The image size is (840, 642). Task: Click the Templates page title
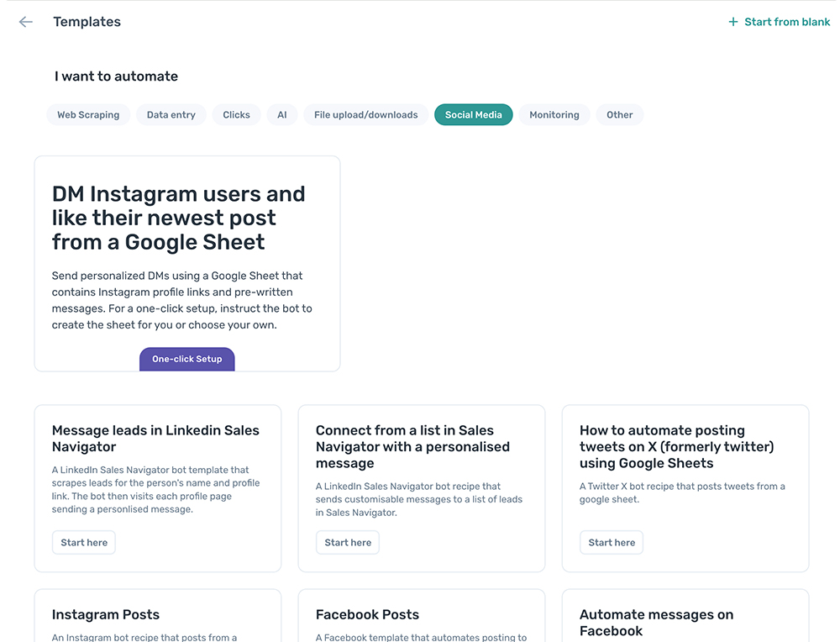coord(87,22)
